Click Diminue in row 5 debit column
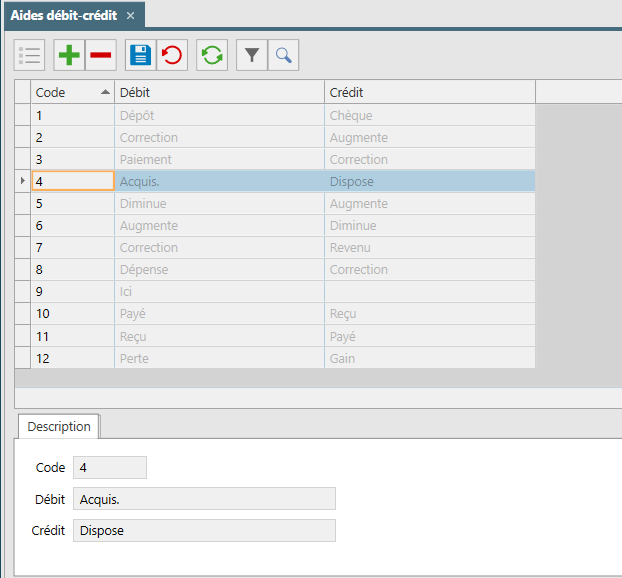 pyautogui.click(x=219, y=204)
